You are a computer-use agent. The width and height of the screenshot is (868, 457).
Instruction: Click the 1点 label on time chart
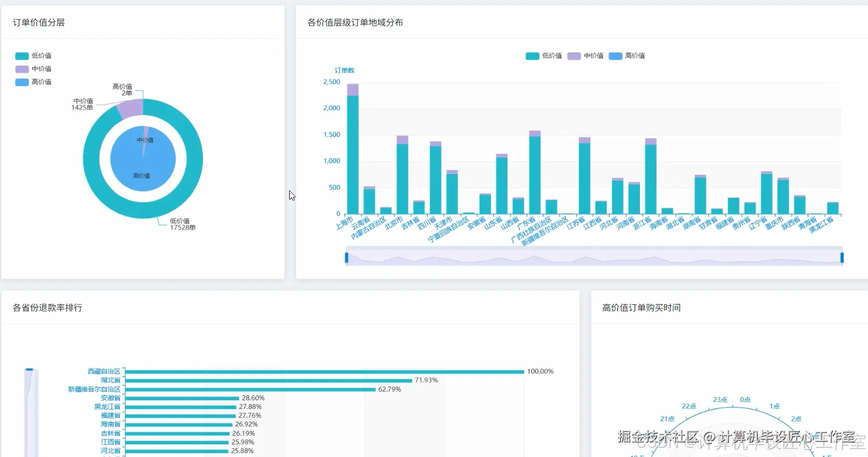pos(775,406)
